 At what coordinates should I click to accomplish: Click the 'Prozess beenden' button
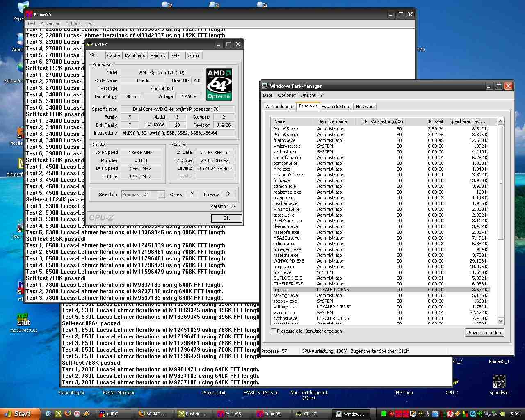coord(484,333)
